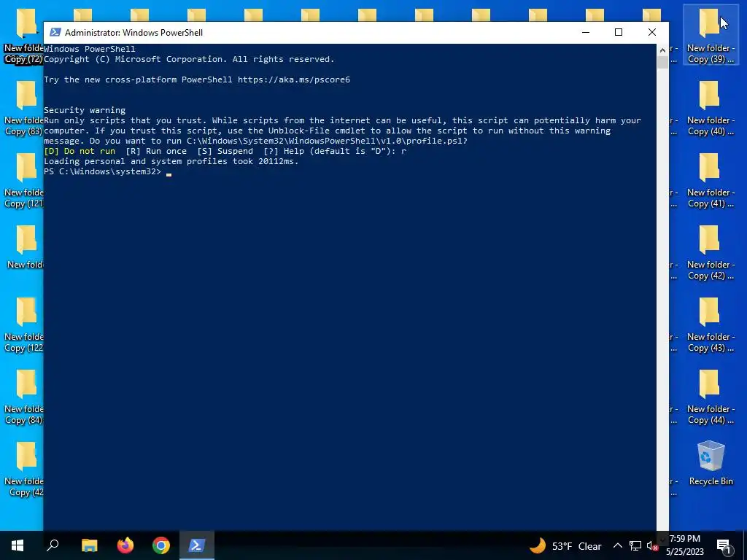Click the '[?] Help' option text
The height and width of the screenshot is (560, 747).
coord(284,151)
